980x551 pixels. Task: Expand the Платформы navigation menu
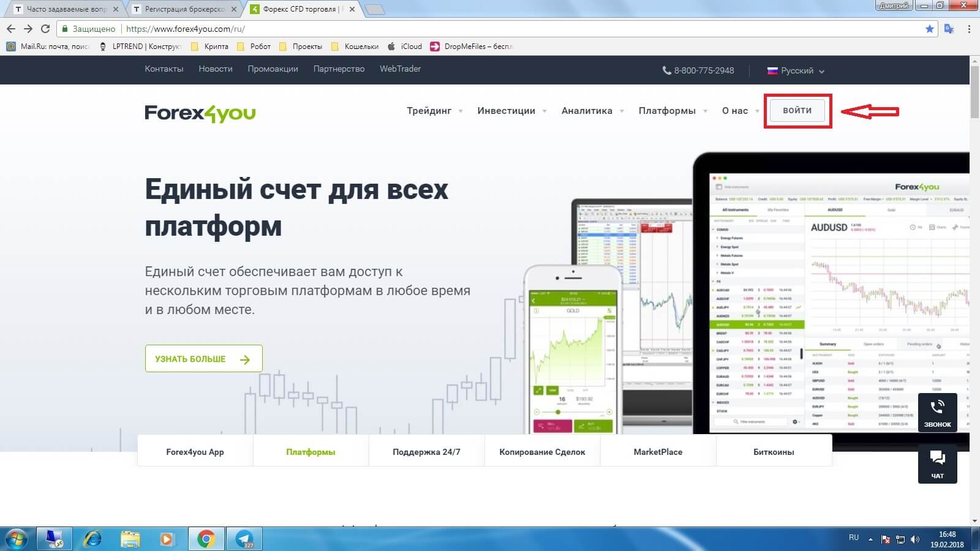(673, 111)
